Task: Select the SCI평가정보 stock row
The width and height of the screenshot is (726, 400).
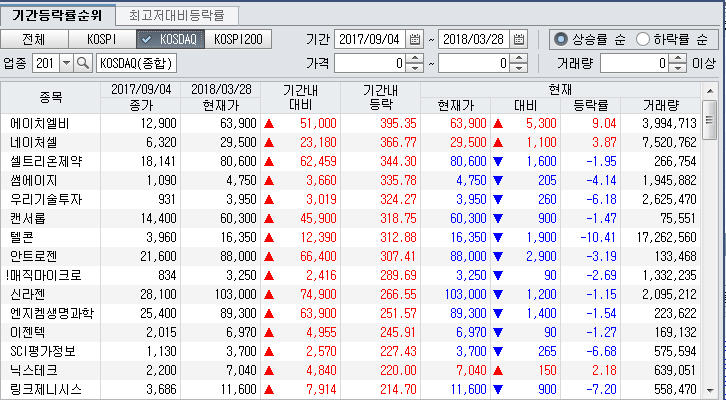Action: click(351, 351)
